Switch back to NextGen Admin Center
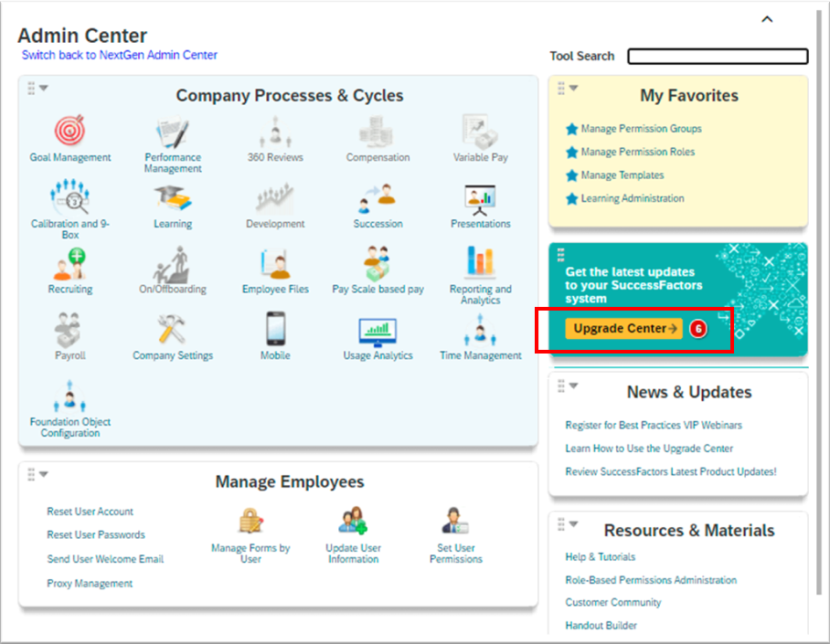The image size is (830, 644). (x=119, y=55)
